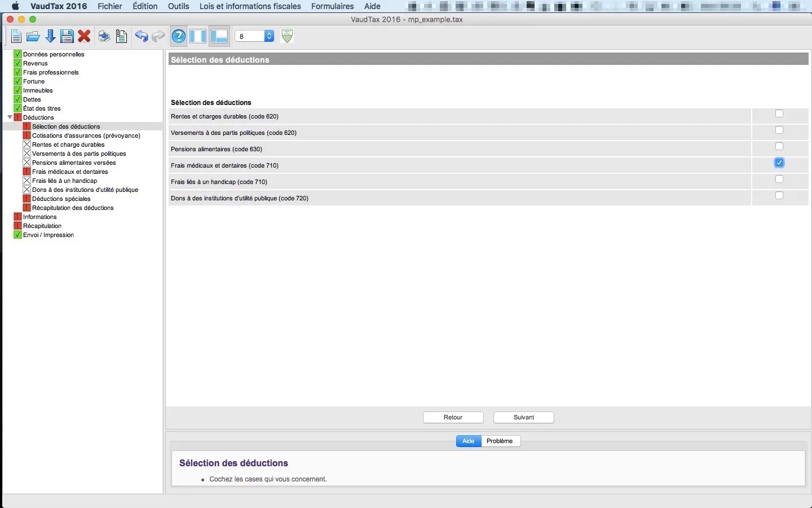This screenshot has height=508, width=812.
Task: Open the Fichier menu
Action: point(110,6)
